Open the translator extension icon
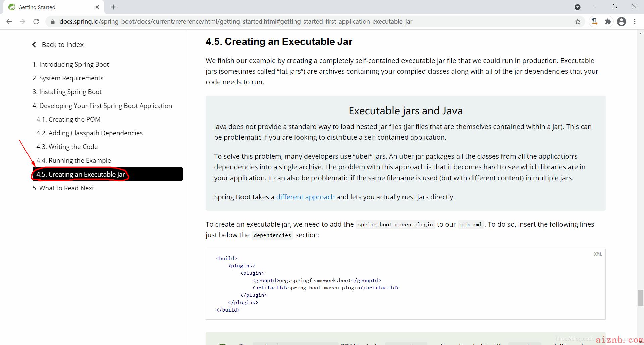The height and width of the screenshot is (345, 644). (594, 22)
